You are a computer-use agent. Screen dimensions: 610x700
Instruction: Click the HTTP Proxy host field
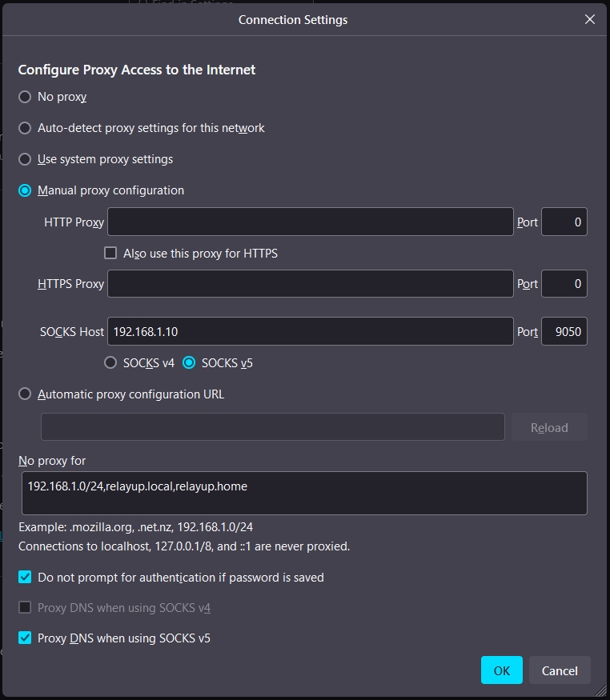310,222
